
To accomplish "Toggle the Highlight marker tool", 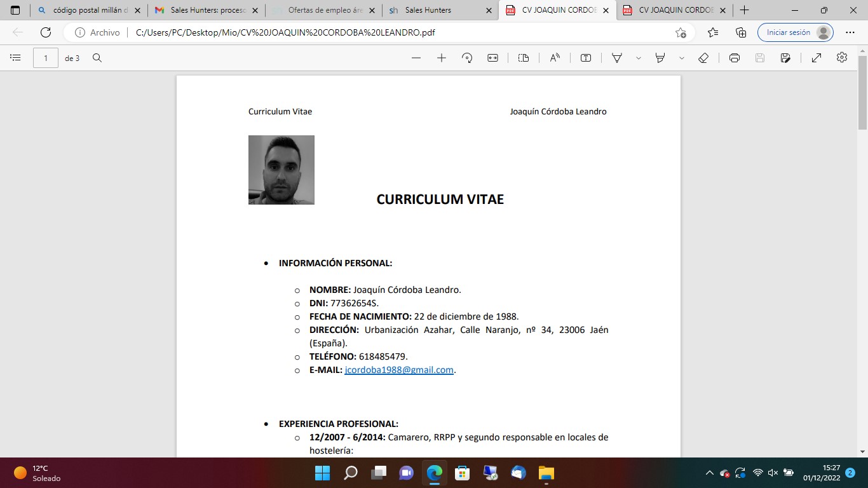I will pyautogui.click(x=660, y=58).
